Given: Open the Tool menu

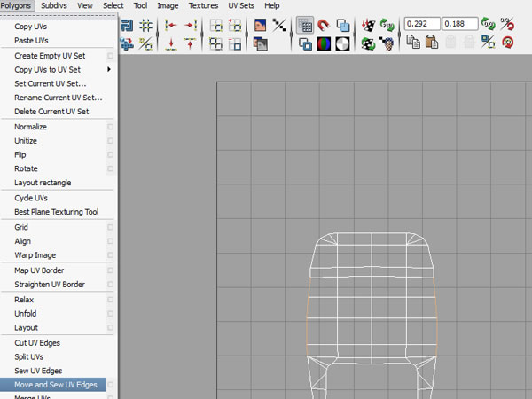Looking at the screenshot, I should [x=140, y=5].
